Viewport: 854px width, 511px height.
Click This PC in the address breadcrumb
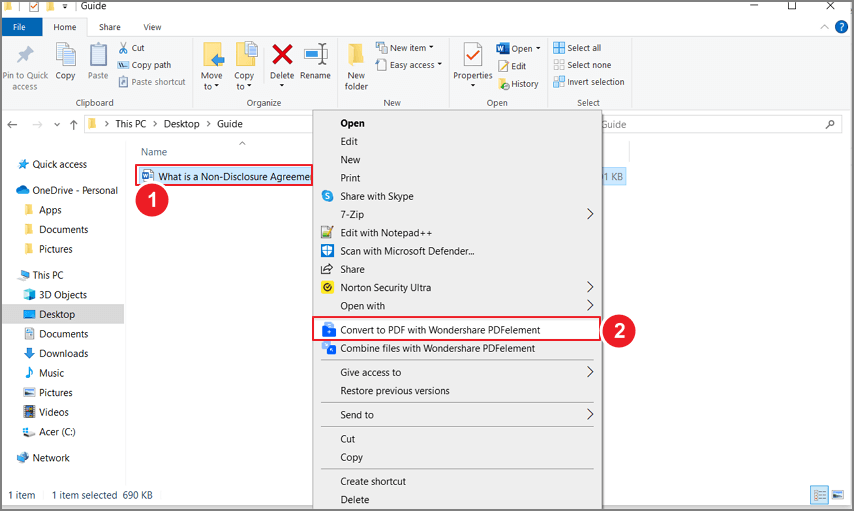[x=131, y=124]
